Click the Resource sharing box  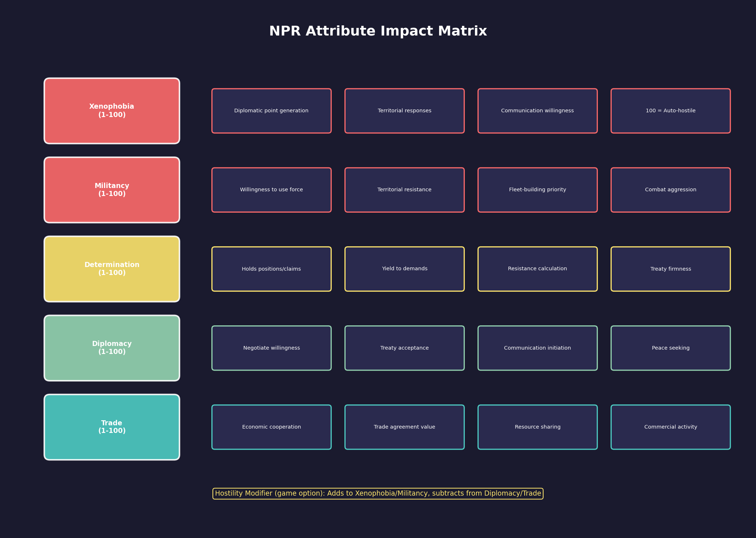pyautogui.click(x=537, y=427)
